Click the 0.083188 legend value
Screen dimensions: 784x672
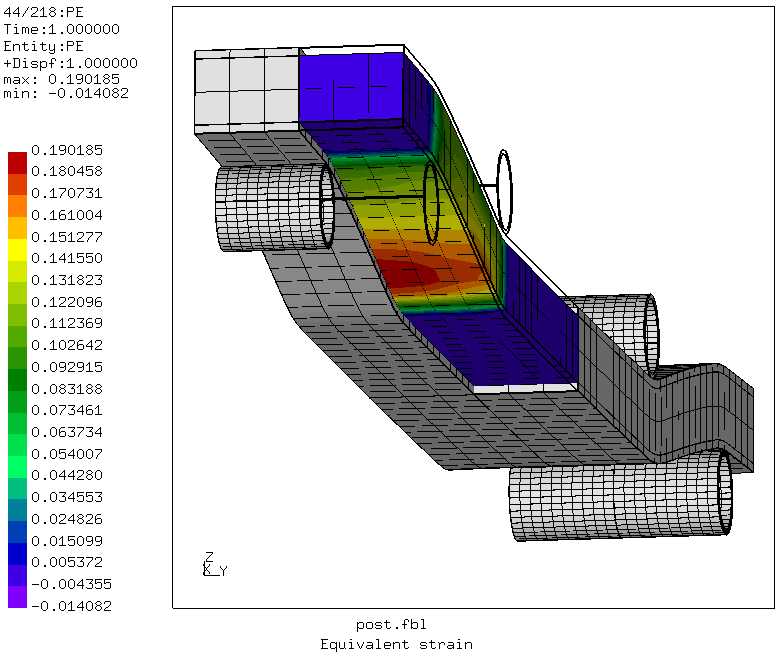pos(67,388)
